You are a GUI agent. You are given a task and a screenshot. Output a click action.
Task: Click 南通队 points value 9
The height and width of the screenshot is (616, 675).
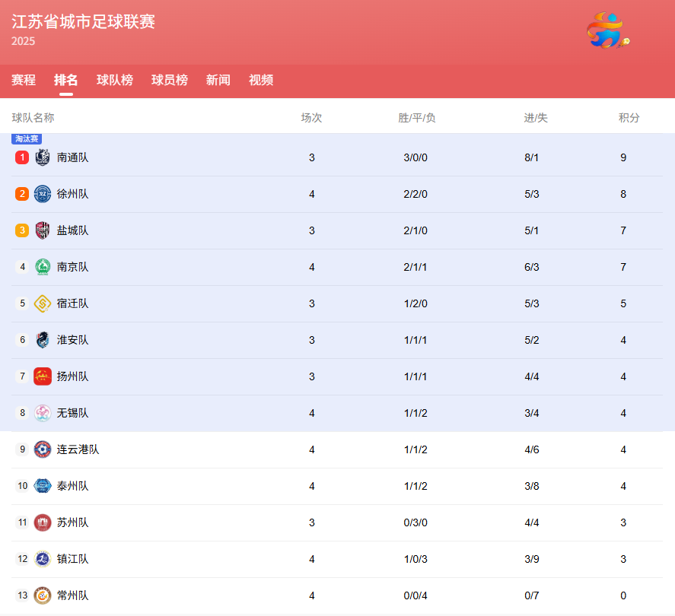click(x=623, y=157)
